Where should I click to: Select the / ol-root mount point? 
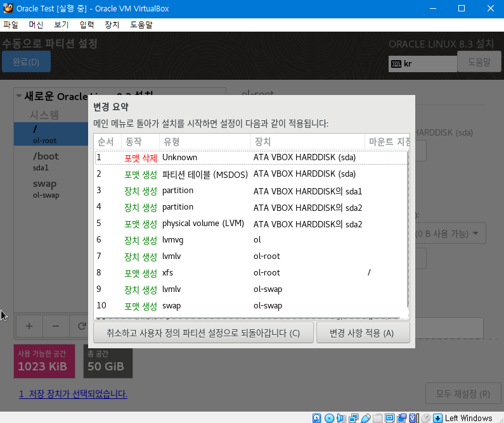point(51,134)
